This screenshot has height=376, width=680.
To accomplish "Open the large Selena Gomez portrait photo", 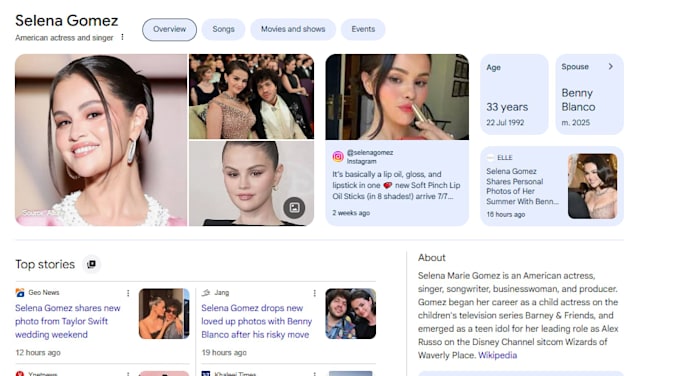I will tap(101, 140).
